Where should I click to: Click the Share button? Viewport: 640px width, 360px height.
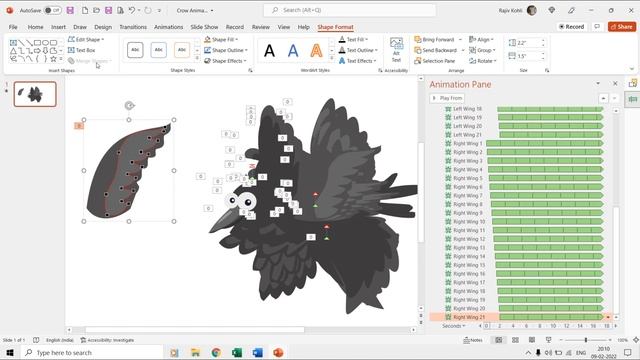coord(622,27)
